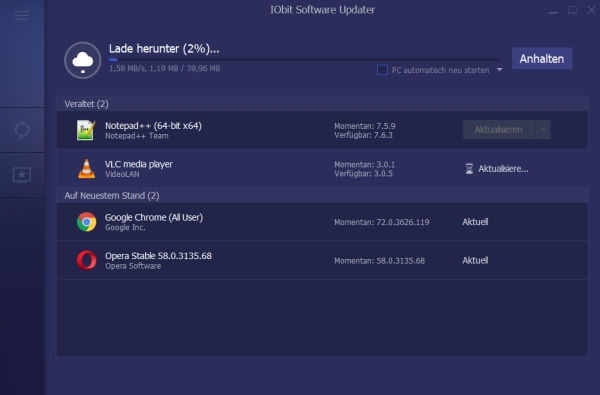
Task: Close the IObit Software Updater window
Action: 592,10
